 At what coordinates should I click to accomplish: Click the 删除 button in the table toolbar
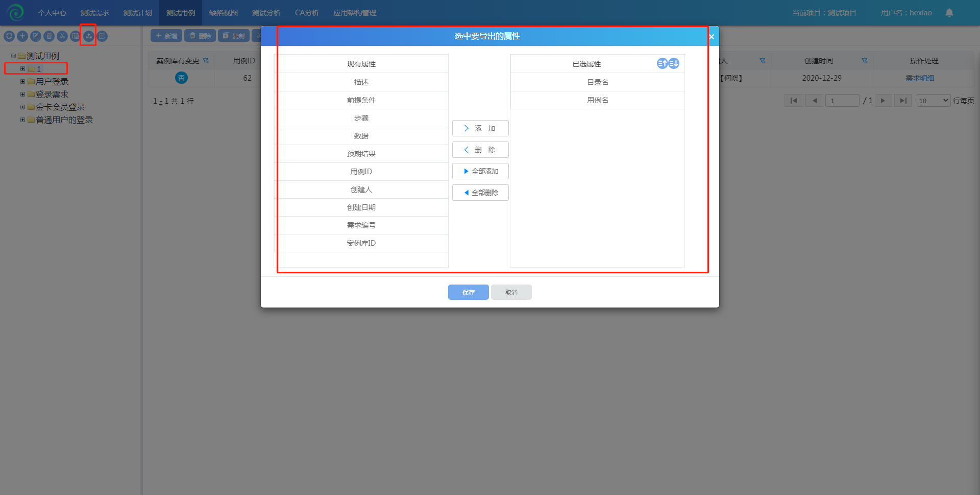point(200,36)
